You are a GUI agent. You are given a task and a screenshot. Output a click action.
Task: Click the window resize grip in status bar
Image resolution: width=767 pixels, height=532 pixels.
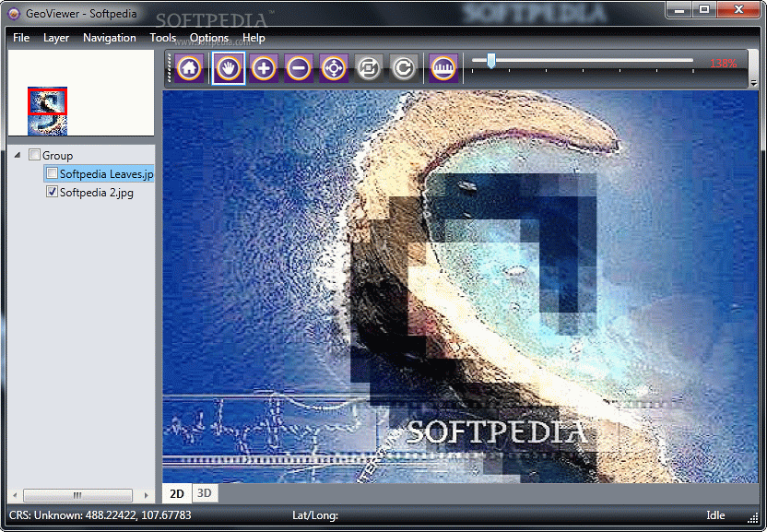tap(754, 519)
